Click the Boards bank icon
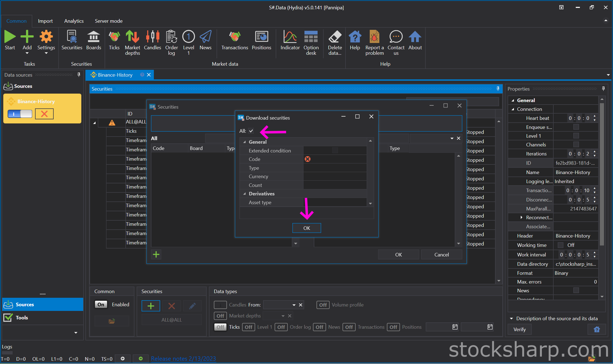 (94, 37)
